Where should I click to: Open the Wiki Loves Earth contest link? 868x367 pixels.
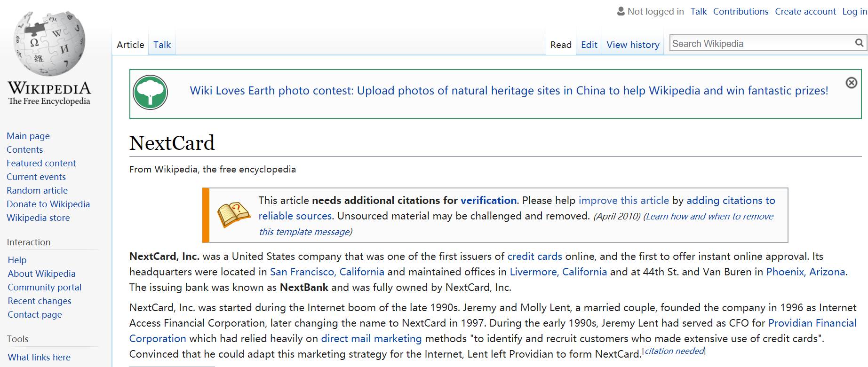pos(509,90)
